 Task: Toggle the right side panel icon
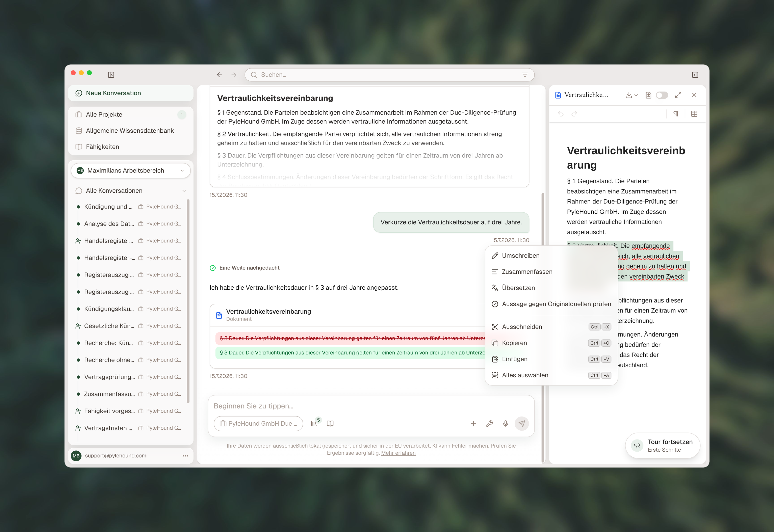coord(695,75)
